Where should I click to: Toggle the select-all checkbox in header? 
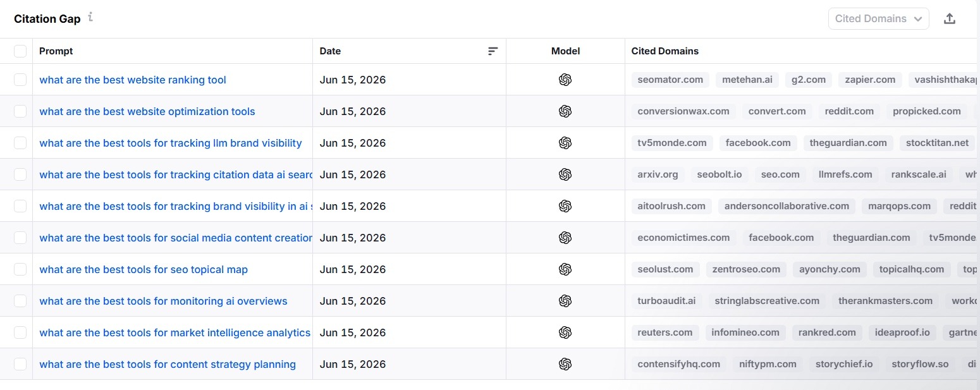[x=20, y=51]
